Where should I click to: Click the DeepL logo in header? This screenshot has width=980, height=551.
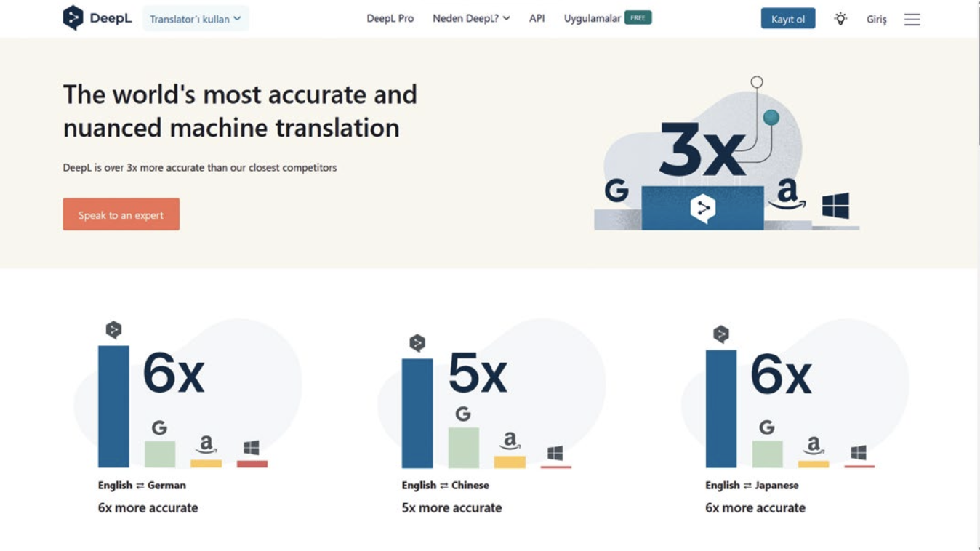click(x=97, y=19)
